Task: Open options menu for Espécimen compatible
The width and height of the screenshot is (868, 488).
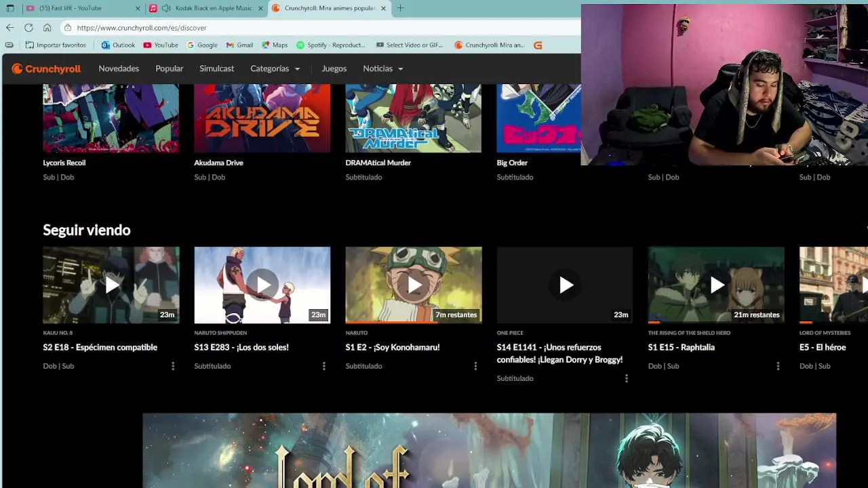Action: pyautogui.click(x=173, y=366)
